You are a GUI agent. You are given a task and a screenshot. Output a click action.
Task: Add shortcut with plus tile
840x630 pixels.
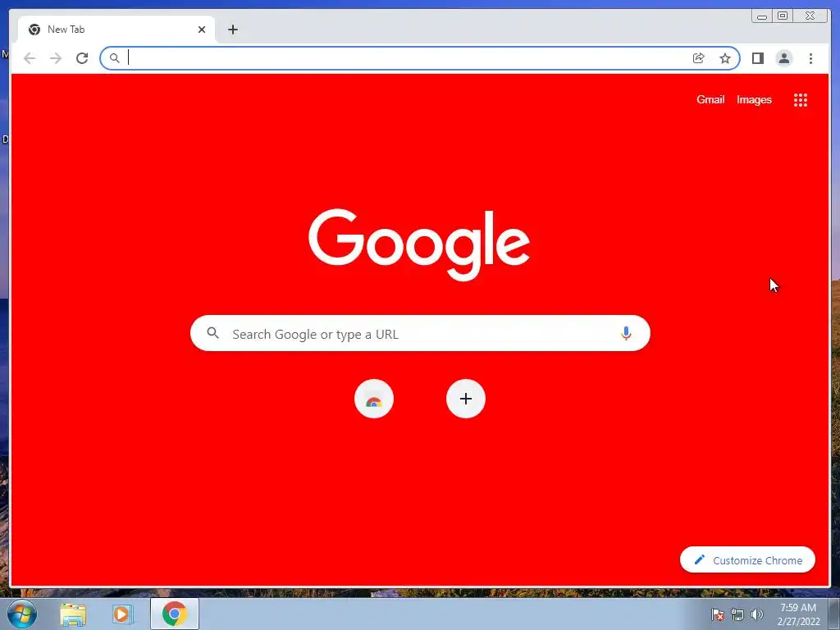click(x=466, y=399)
